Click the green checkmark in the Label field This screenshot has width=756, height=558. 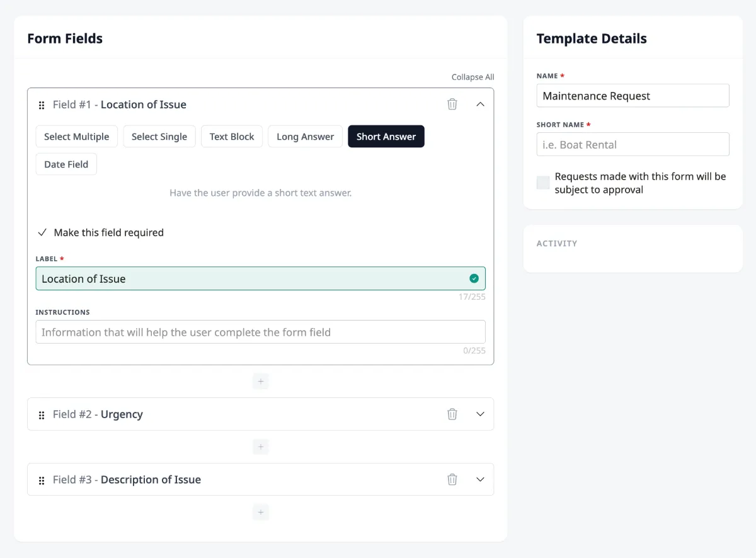pyautogui.click(x=474, y=278)
